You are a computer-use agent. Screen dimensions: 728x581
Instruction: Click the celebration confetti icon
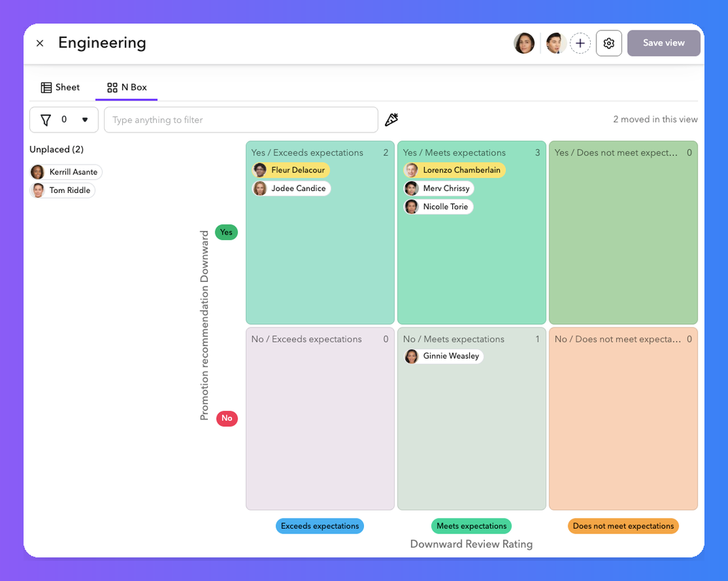pos(391,120)
